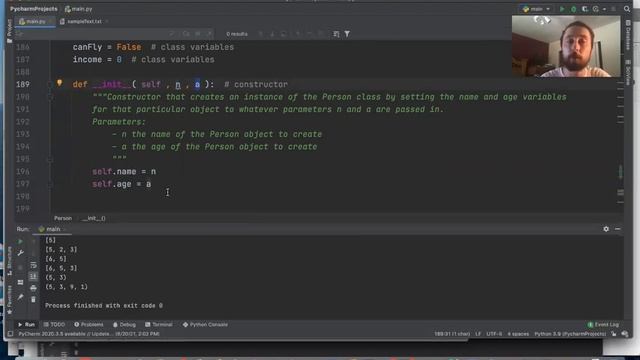Open the main run configuration dropdown

click(536, 9)
